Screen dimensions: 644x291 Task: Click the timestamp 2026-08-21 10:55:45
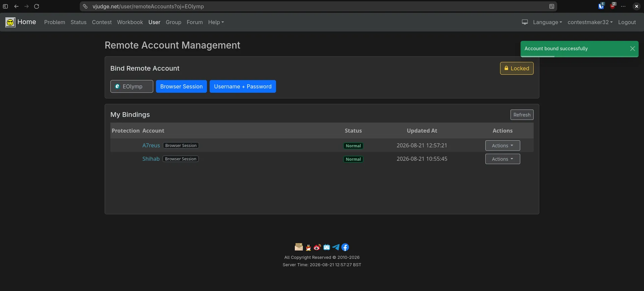[x=422, y=159]
